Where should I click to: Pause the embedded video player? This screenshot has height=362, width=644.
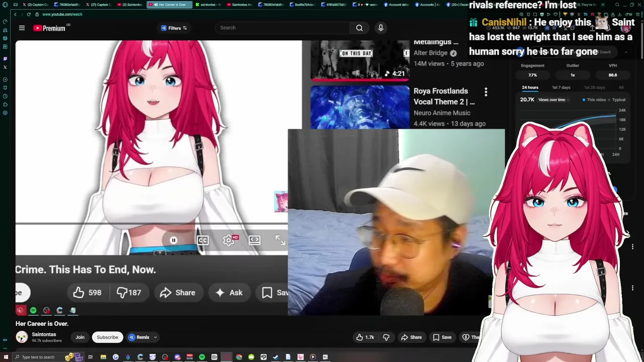point(173,240)
